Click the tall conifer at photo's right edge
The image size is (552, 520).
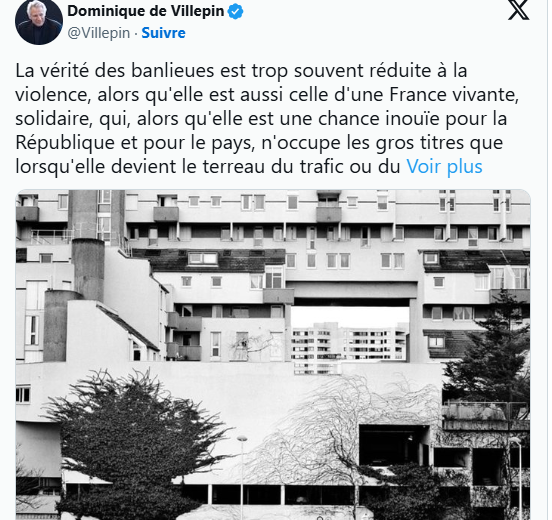(x=491, y=352)
